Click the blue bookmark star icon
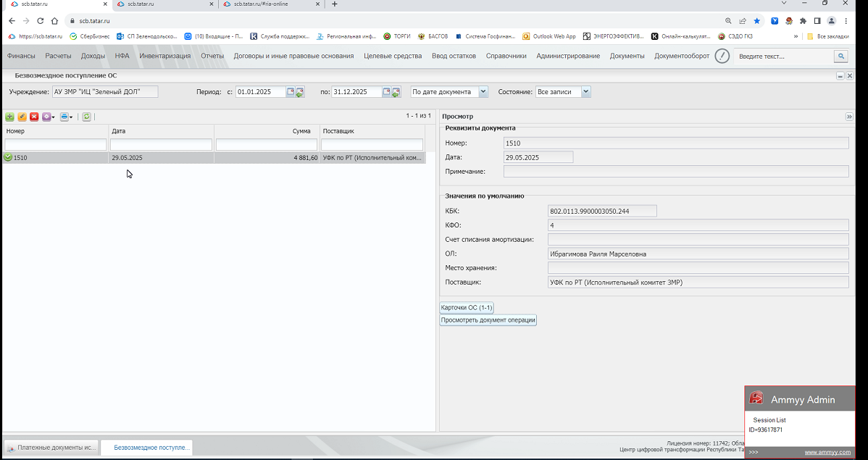This screenshot has height=460, width=868. (x=756, y=20)
